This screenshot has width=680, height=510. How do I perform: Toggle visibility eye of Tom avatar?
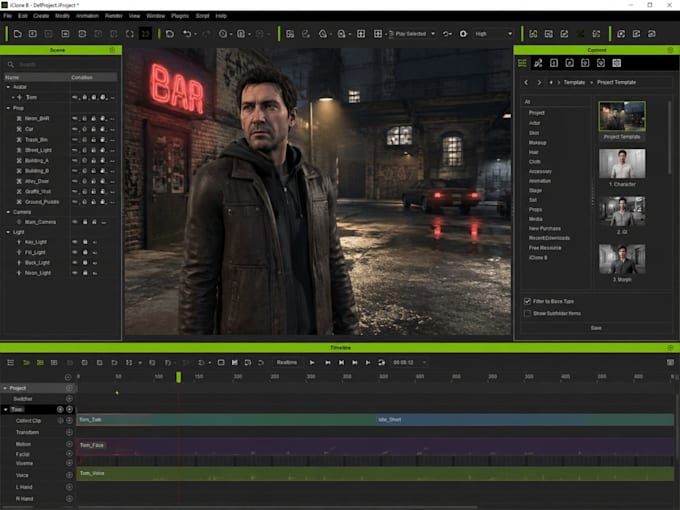(x=75, y=97)
